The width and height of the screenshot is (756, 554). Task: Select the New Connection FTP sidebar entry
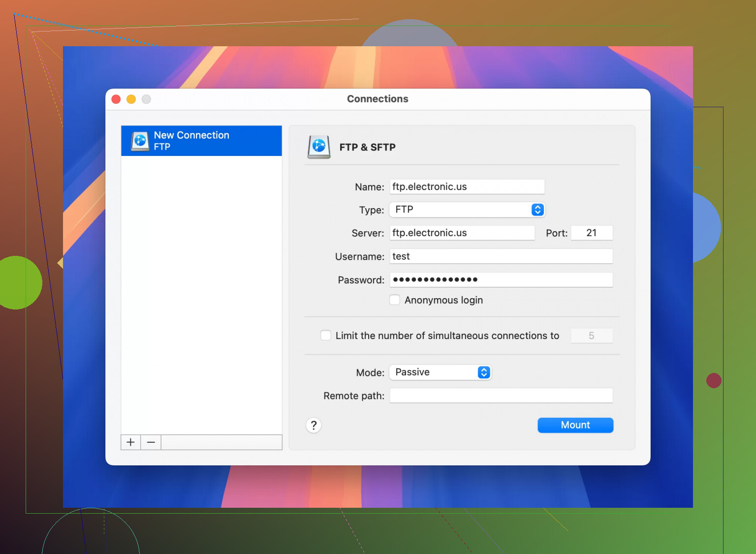[x=201, y=141]
